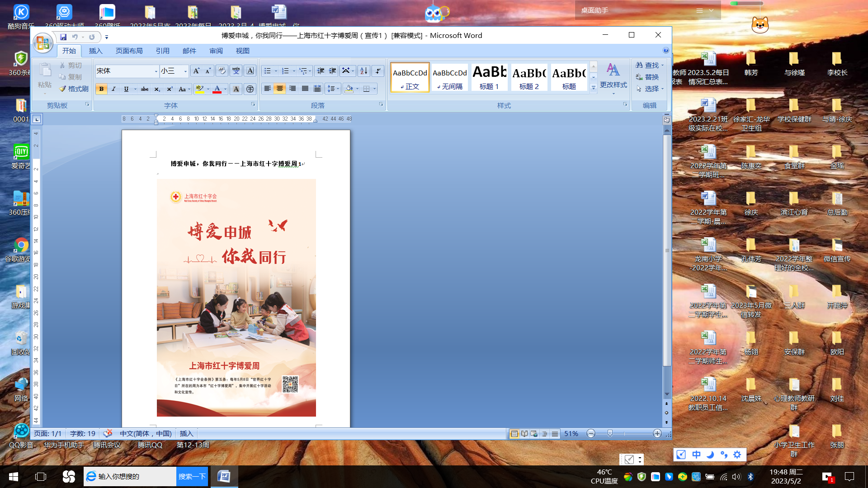Open the 页面布局 (Page Layout) tab
The image size is (868, 488).
[x=129, y=51]
